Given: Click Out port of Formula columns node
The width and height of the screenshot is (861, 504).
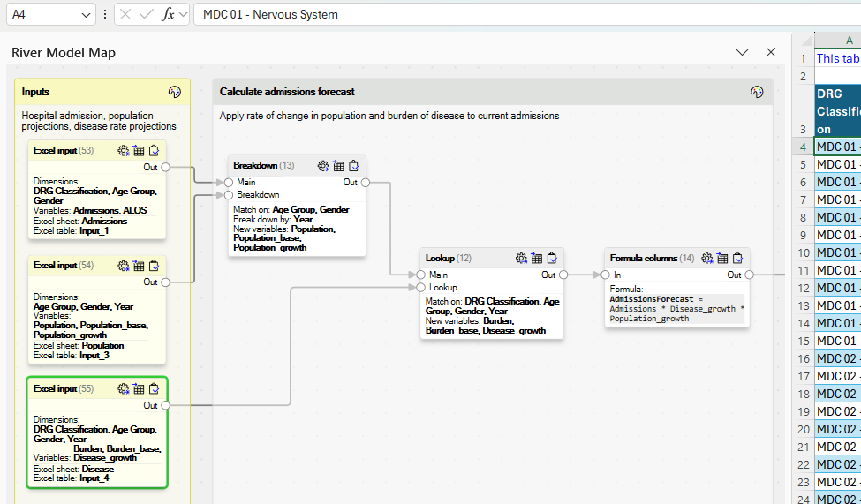Looking at the screenshot, I should tap(750, 275).
